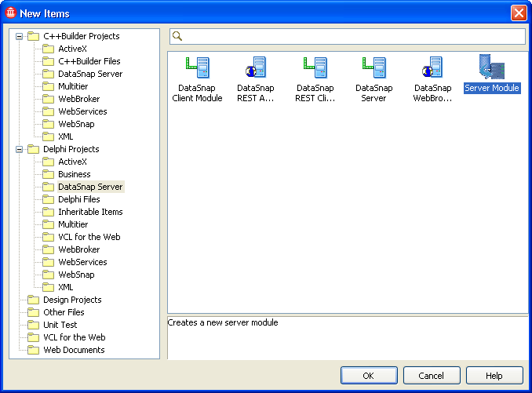Select WebBroker under Delphi Projects
532x393 pixels.
79,249
